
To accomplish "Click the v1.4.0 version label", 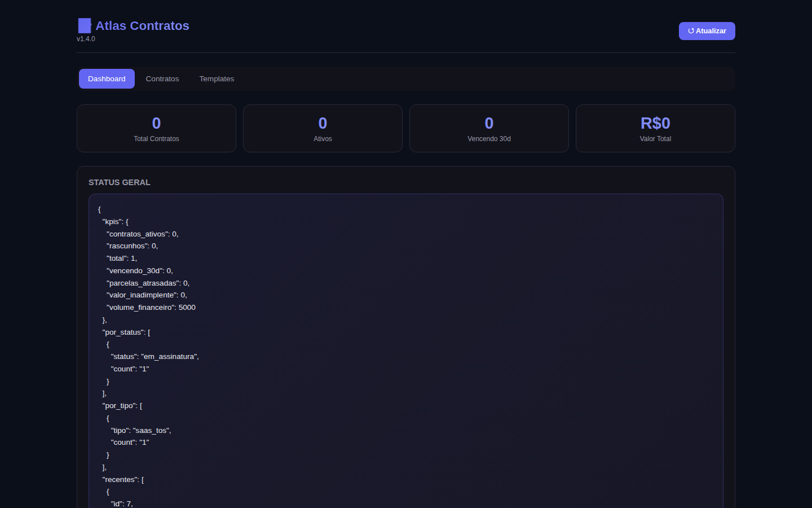I will click(86, 39).
